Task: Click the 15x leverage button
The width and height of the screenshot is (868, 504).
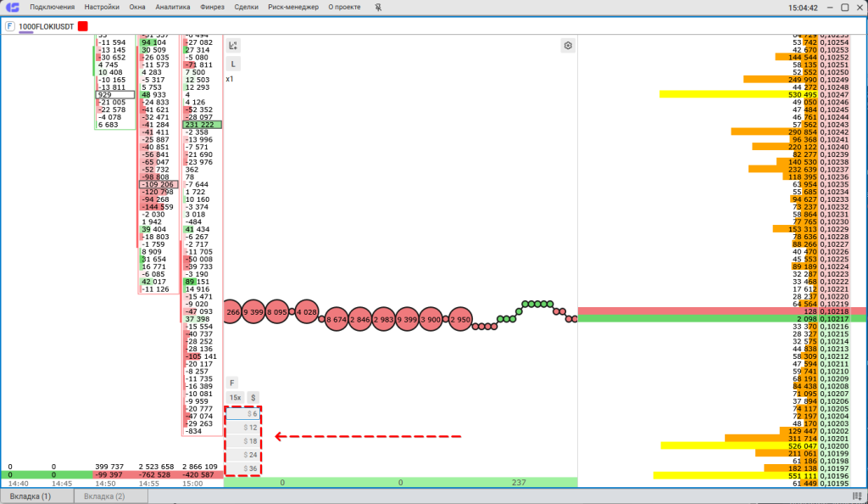Action: 236,398
